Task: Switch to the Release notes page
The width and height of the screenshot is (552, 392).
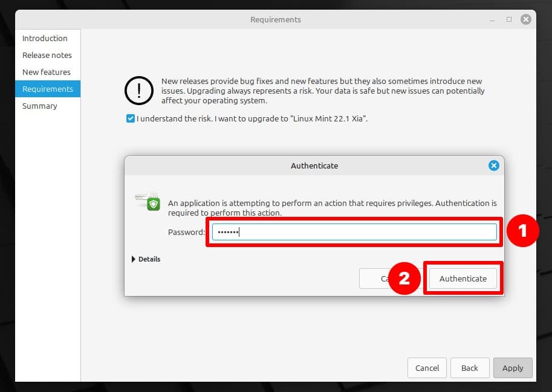Action: 48,55
